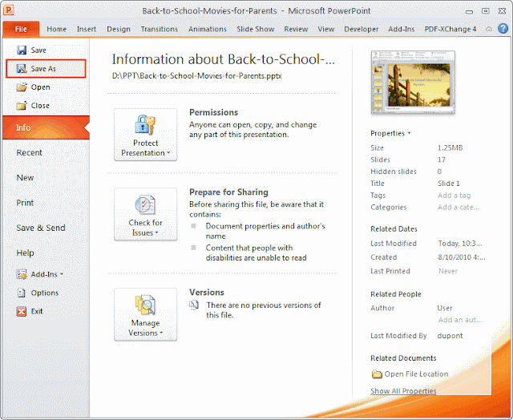This screenshot has height=420, width=513.
Task: Minimize the ribbon with the caret icon
Action: coord(488,29)
